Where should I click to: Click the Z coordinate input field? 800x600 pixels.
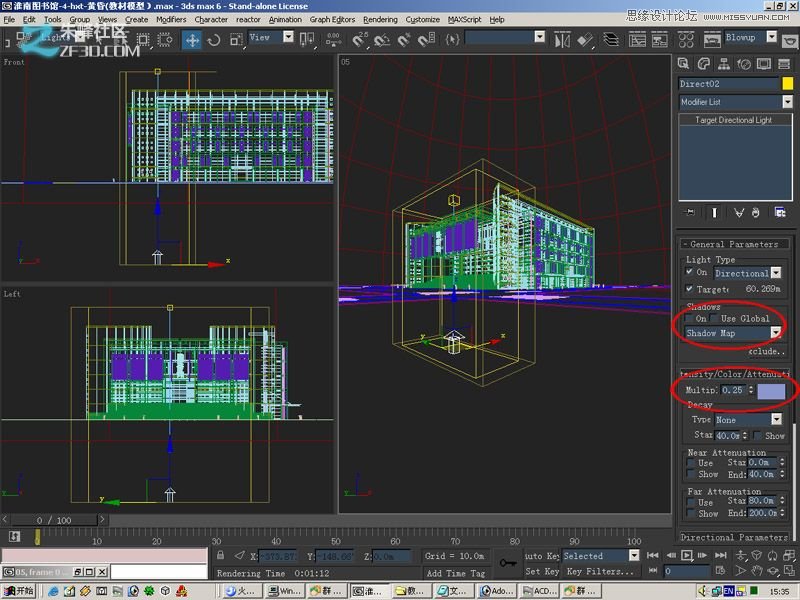[x=393, y=555]
